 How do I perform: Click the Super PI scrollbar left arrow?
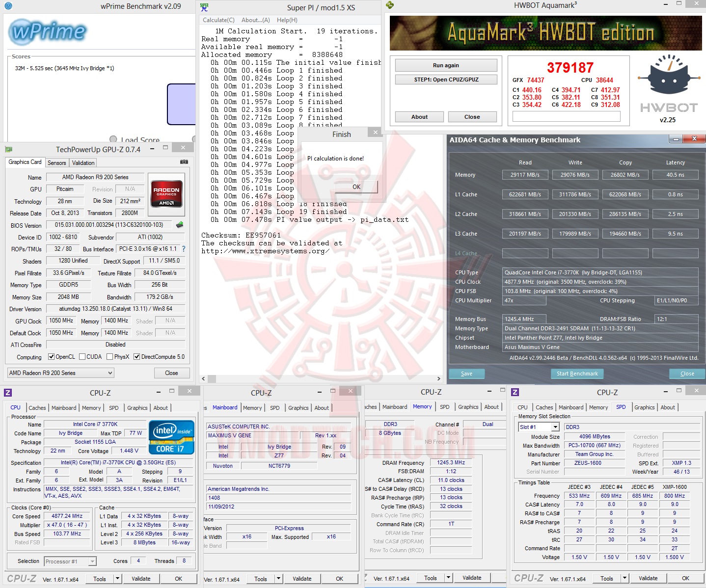pos(204,378)
